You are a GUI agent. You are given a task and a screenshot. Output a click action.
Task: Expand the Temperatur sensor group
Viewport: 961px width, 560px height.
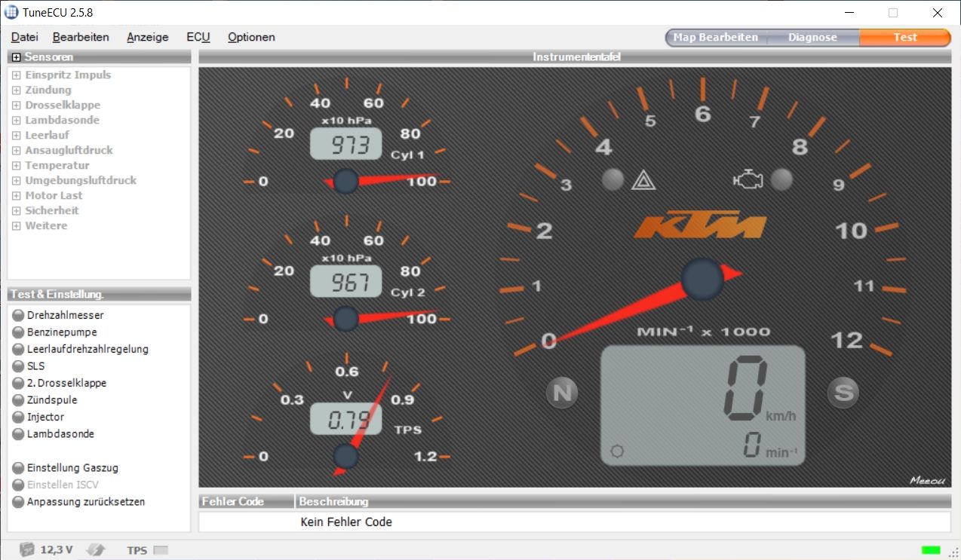click(16, 166)
